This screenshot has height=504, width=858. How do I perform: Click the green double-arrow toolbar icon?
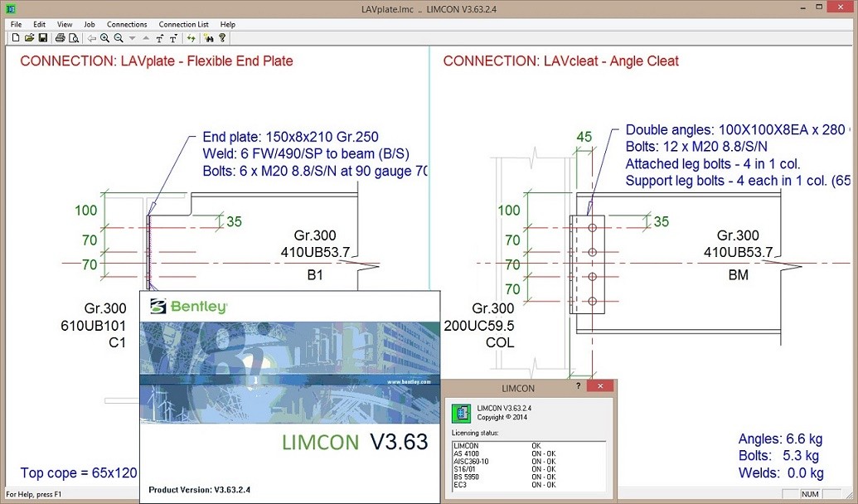click(191, 38)
